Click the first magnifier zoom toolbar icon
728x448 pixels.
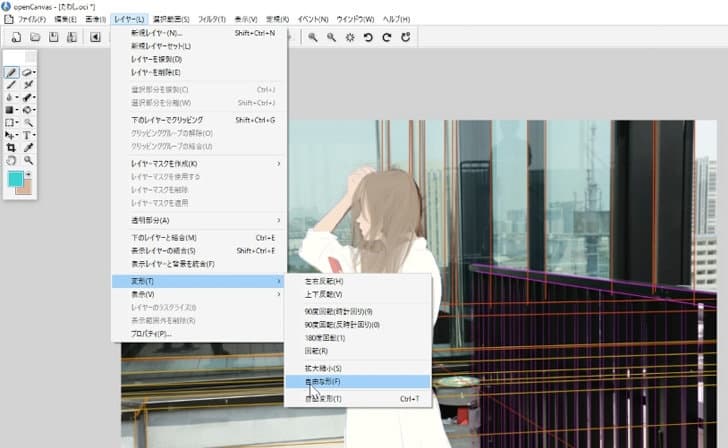(x=313, y=37)
